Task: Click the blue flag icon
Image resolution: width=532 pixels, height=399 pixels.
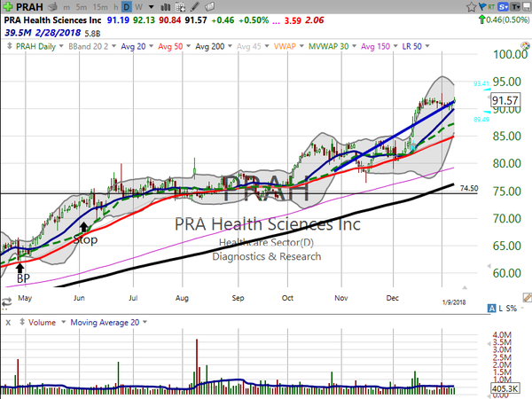Action: pos(482,6)
